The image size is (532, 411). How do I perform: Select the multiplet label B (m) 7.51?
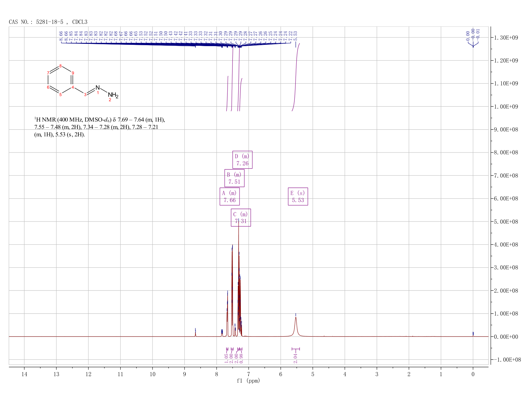pyautogui.click(x=234, y=178)
